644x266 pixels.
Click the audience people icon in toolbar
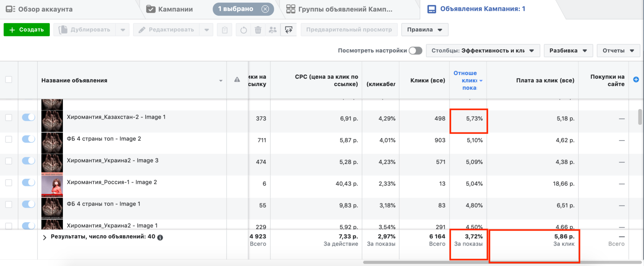(x=273, y=30)
